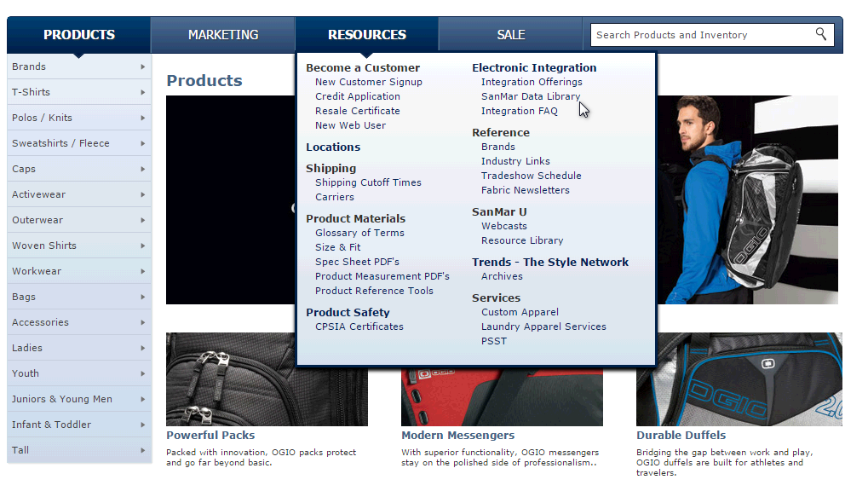Open the Outerwear sidebar category
Viewport: 868px width, 497px height.
[x=37, y=220]
